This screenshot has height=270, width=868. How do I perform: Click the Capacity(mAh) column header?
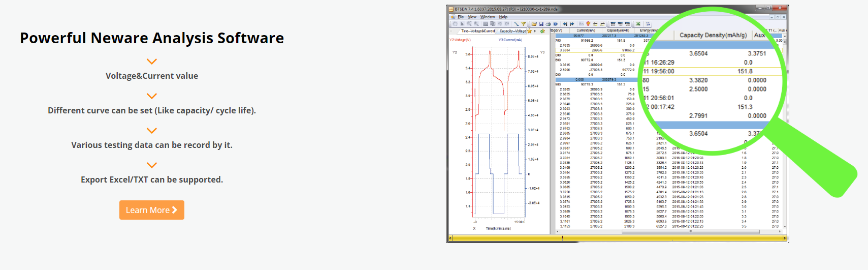[618, 31]
